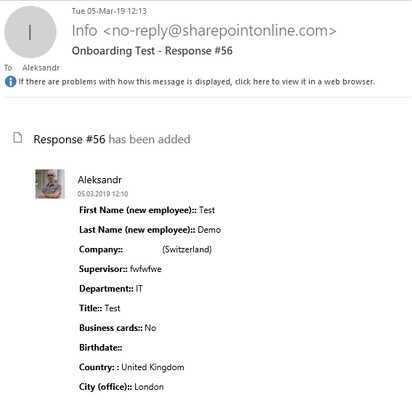Open the Response #56 link in body
Viewport: 412px width, 400px height.
coord(69,139)
